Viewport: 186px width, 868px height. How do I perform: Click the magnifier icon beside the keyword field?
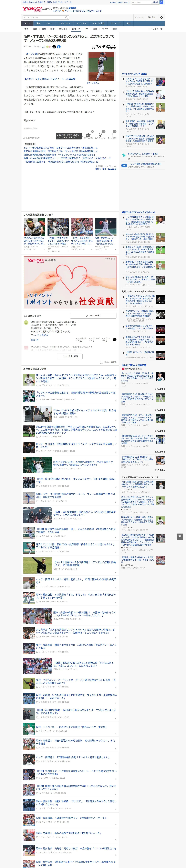point(66,18)
